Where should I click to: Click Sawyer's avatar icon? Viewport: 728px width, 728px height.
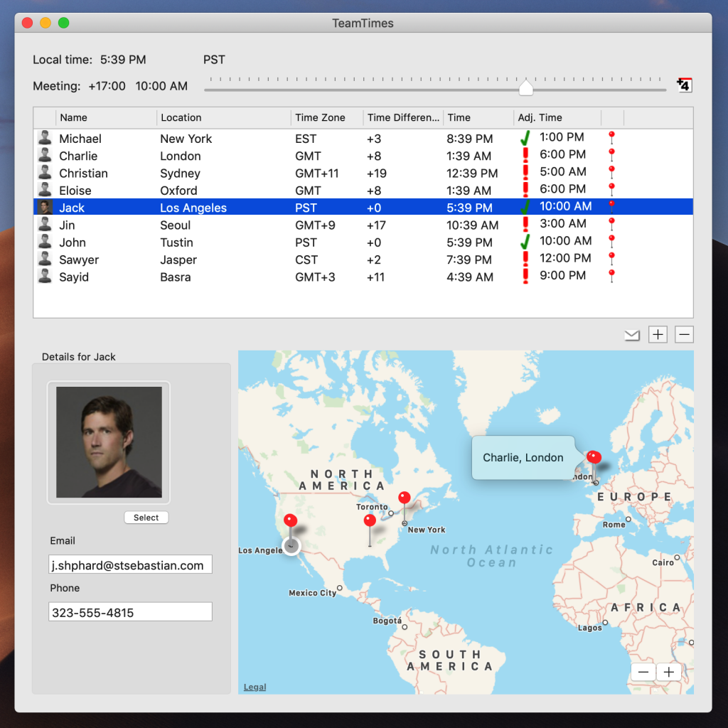coord(45,259)
